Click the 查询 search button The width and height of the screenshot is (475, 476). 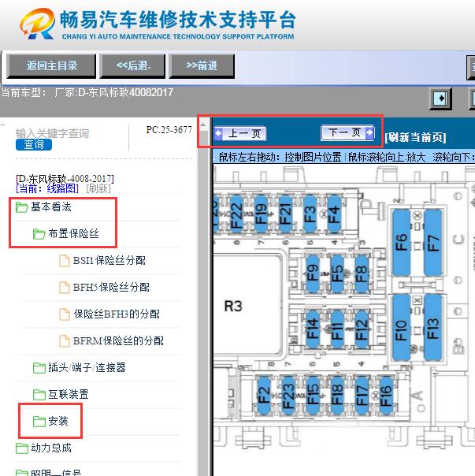click(34, 144)
